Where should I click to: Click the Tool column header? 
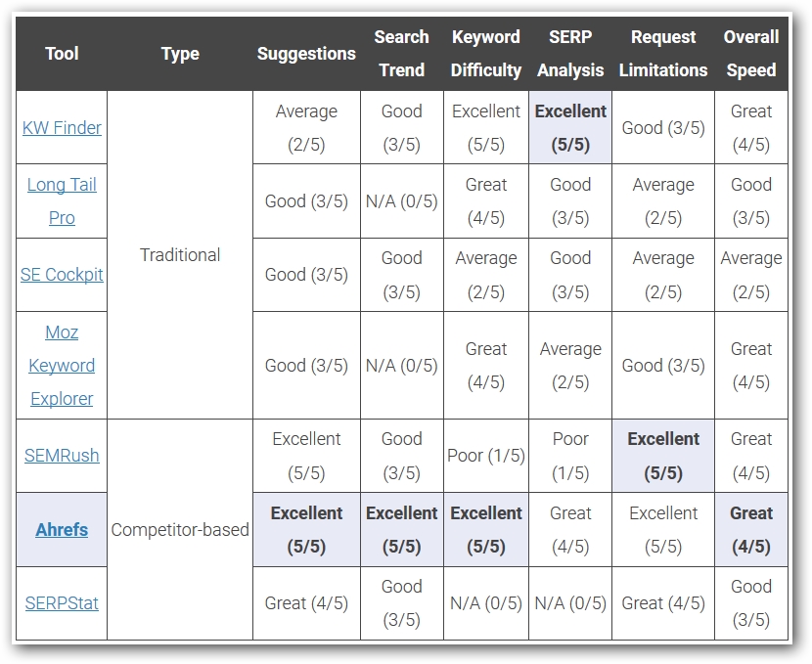tap(62, 54)
